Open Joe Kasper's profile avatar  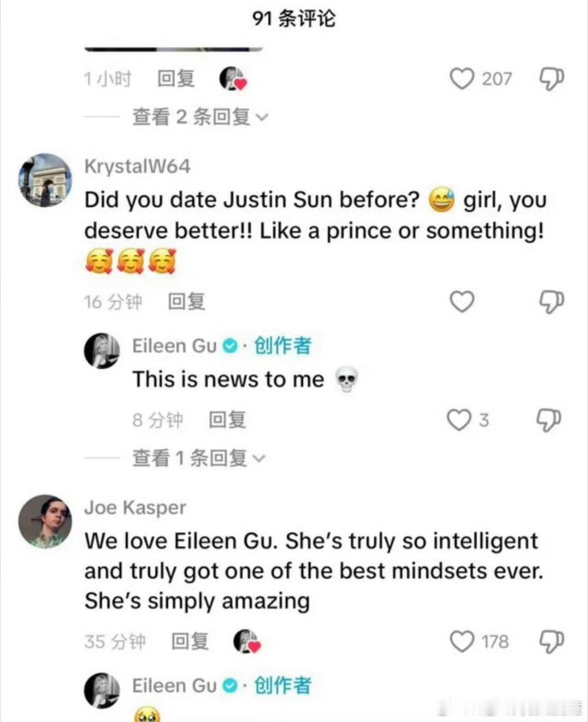(45, 521)
